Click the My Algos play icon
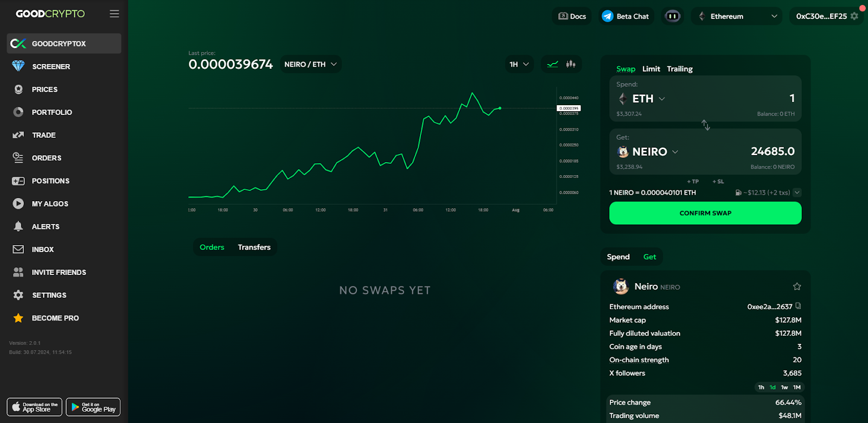868x423 pixels. [x=18, y=204]
